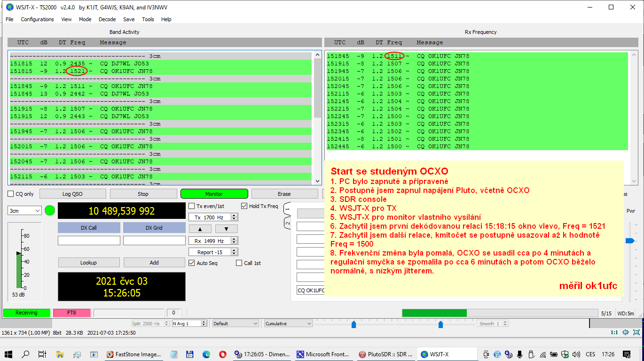Open Microsoft Edge from the taskbar
Viewport: 644px width, 361px height.
click(x=206, y=354)
